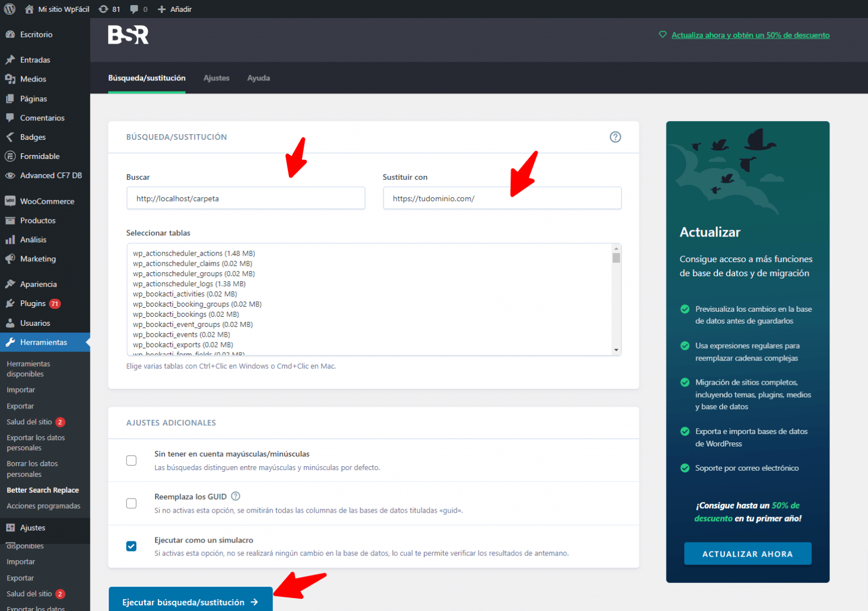This screenshot has width=868, height=611.
Task: Select wp_bookacti_events table
Action: pyautogui.click(x=182, y=335)
